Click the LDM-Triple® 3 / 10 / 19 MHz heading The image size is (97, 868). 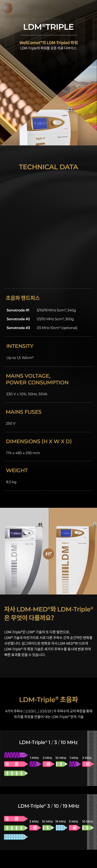(x=48, y=806)
